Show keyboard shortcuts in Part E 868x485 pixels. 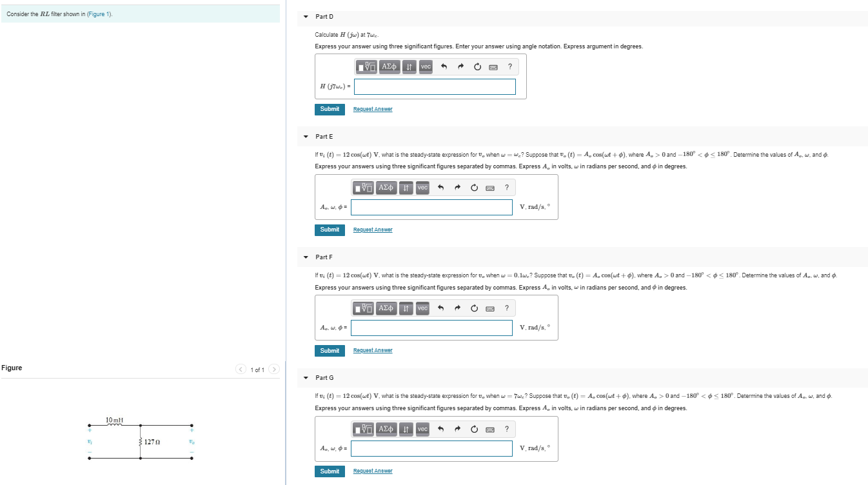[x=491, y=188]
